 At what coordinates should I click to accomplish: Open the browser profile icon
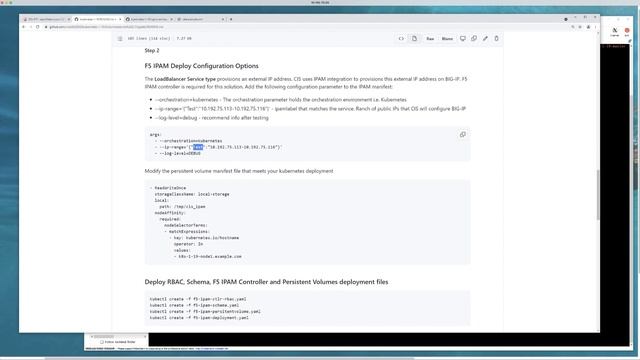tap(588, 27)
